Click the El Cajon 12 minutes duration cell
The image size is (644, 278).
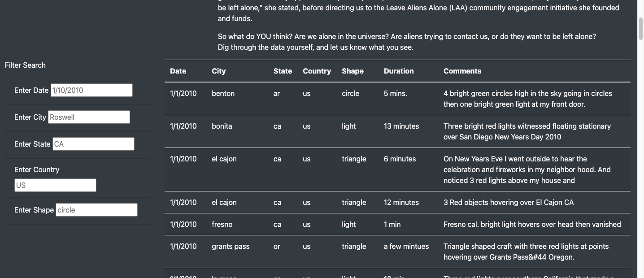click(x=401, y=202)
